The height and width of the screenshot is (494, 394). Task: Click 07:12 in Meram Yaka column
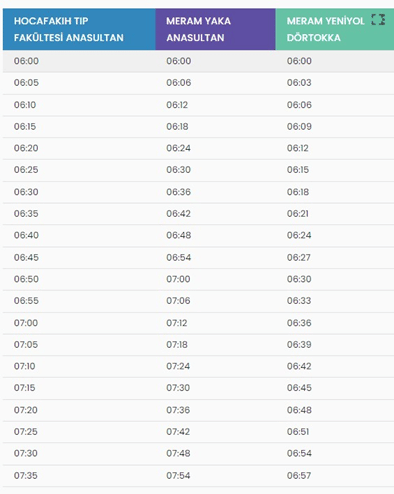pyautogui.click(x=177, y=323)
